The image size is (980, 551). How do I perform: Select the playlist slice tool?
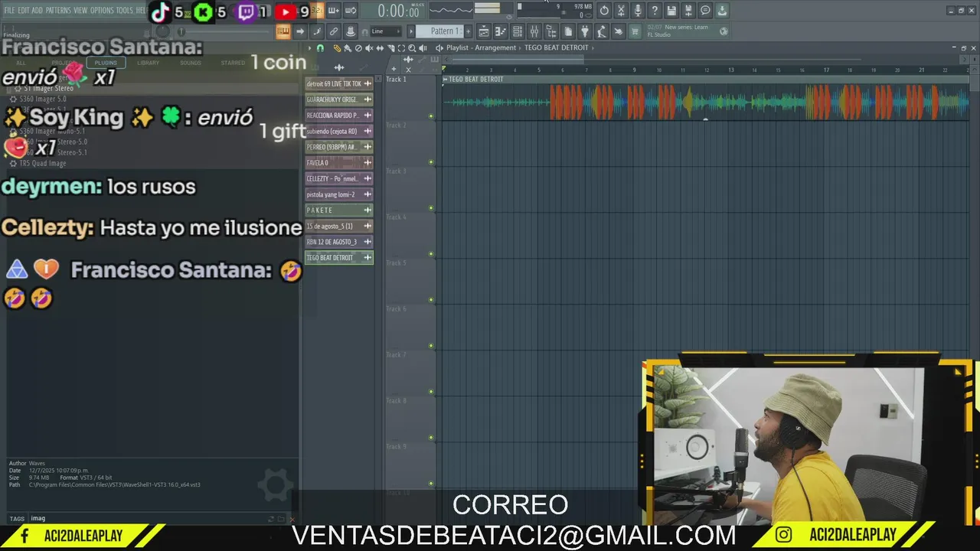pyautogui.click(x=390, y=48)
